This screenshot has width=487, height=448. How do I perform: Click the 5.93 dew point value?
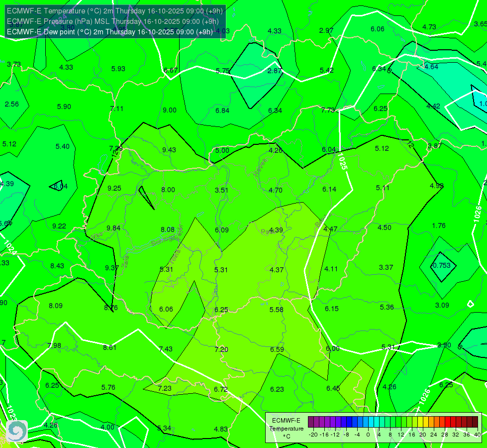point(118,69)
